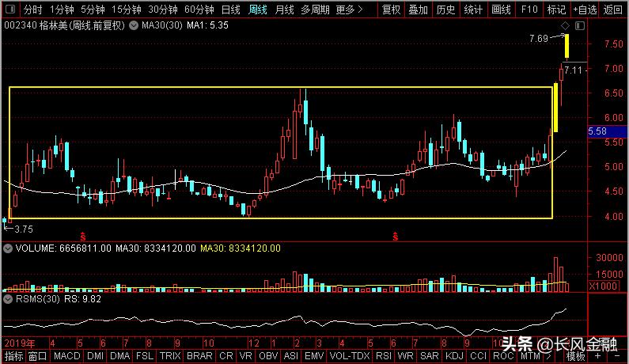Select the EMV indicator
This screenshot has width=629, height=364.
pos(314,356)
